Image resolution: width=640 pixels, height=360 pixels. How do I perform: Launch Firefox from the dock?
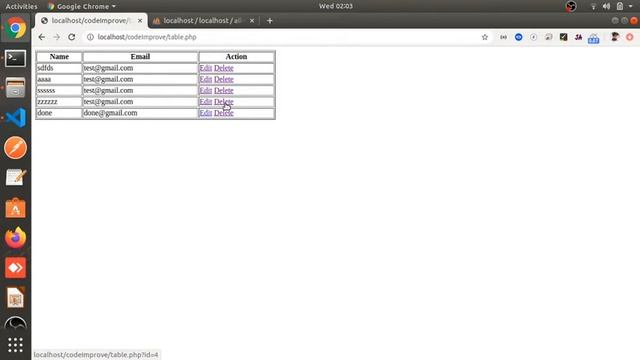coord(16,238)
